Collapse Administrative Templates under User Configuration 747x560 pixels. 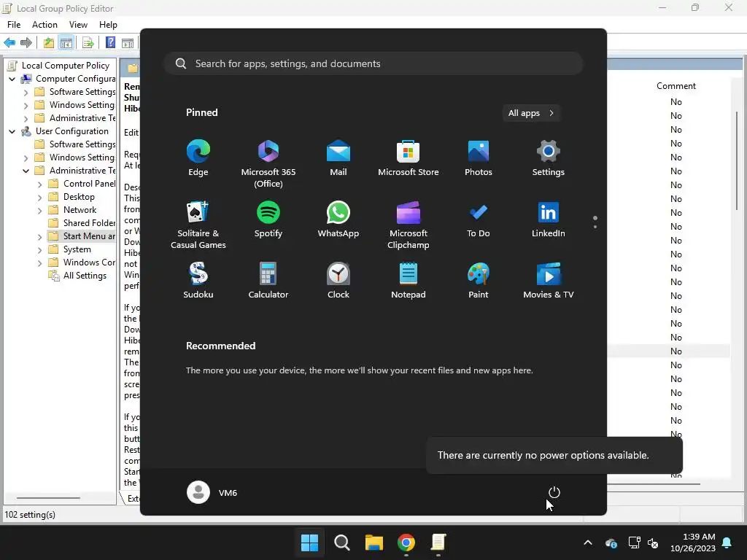pyautogui.click(x=26, y=171)
